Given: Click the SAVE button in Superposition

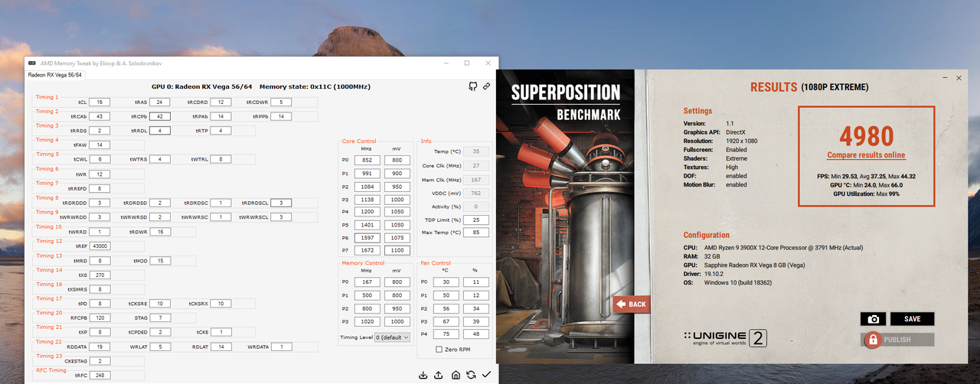Looking at the screenshot, I should [x=912, y=319].
